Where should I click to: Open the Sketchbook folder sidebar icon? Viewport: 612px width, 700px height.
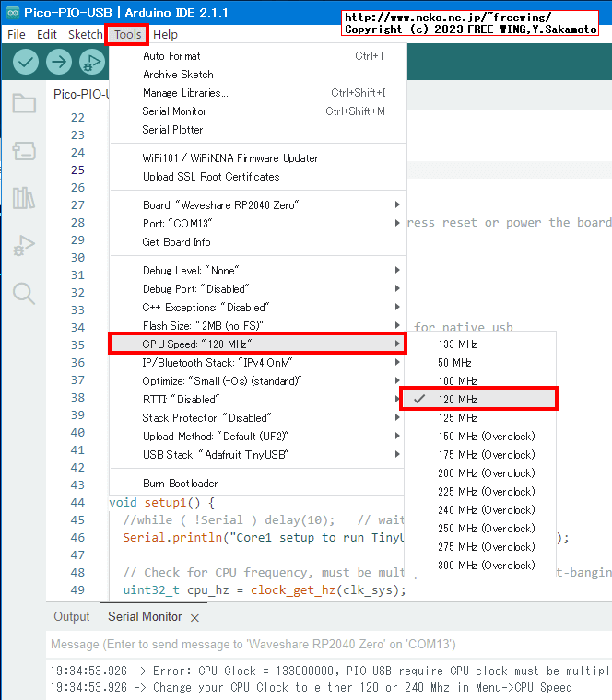[24, 103]
